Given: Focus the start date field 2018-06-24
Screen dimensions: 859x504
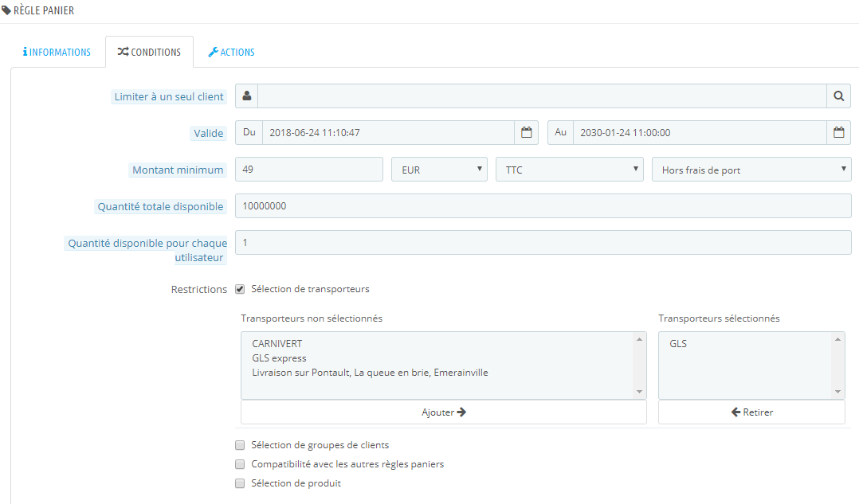Looking at the screenshot, I should click(x=388, y=132).
